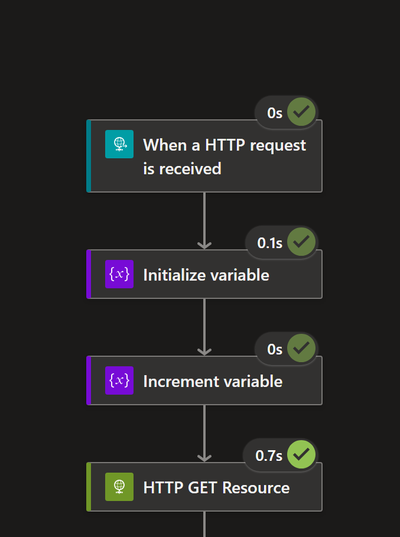Open the HTTP GET Resource action title
This screenshot has width=400, height=537.
[216, 487]
